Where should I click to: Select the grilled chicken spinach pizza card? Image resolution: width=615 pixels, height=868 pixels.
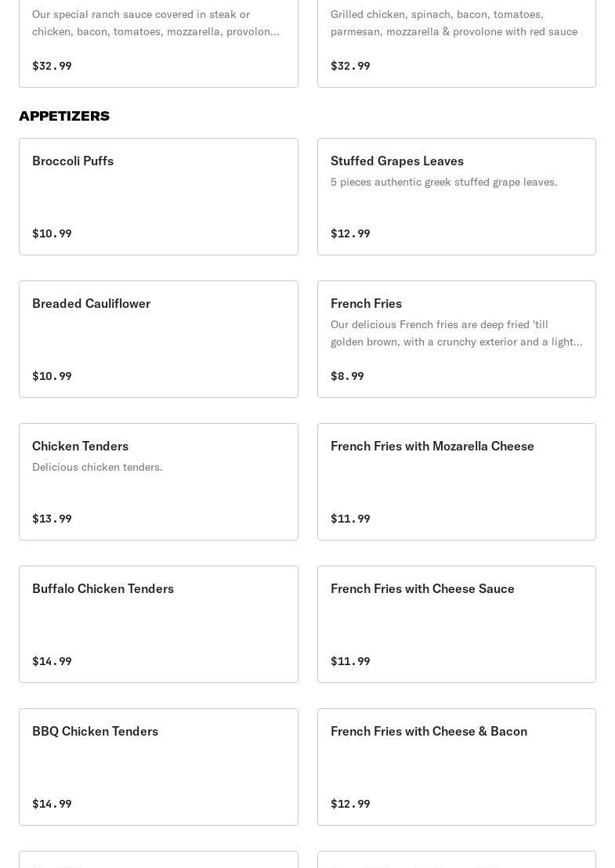456,43
